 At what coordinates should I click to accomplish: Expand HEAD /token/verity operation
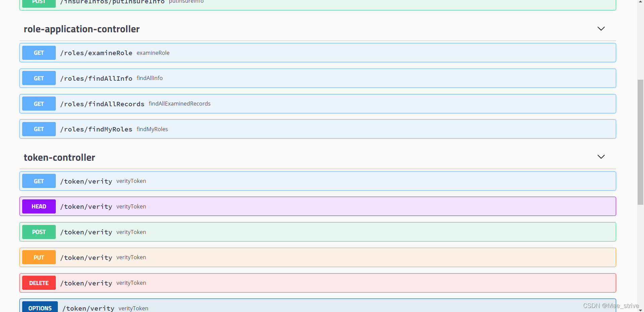(318, 206)
